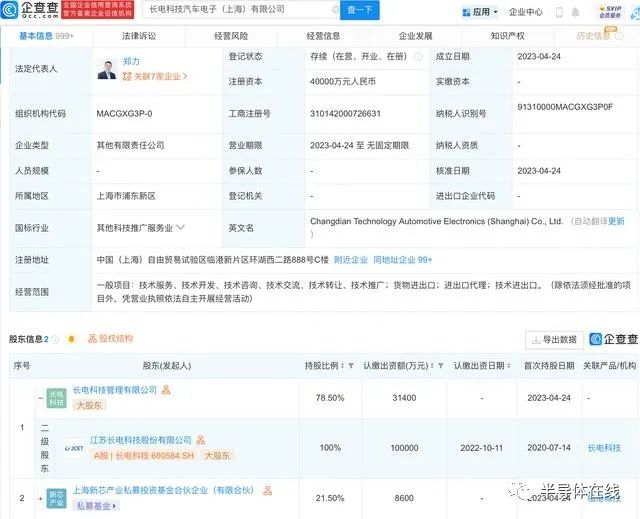
Task: Sort by the 认缴出资日期 column arrows
Action: coord(509,366)
